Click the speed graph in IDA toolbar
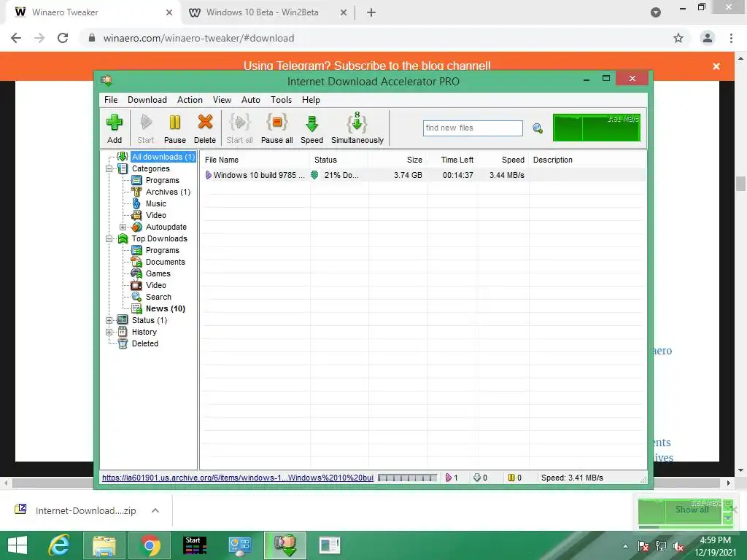 coord(597,128)
